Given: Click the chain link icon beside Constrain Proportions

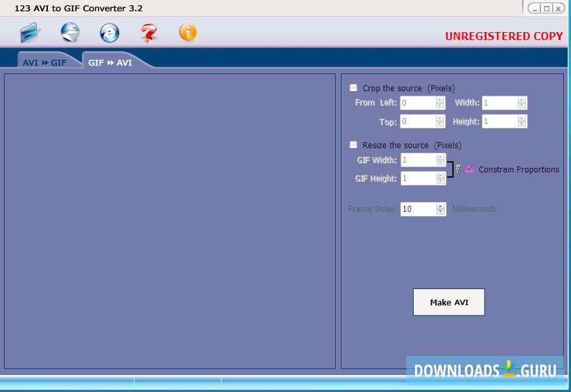Looking at the screenshot, I should 458,169.
